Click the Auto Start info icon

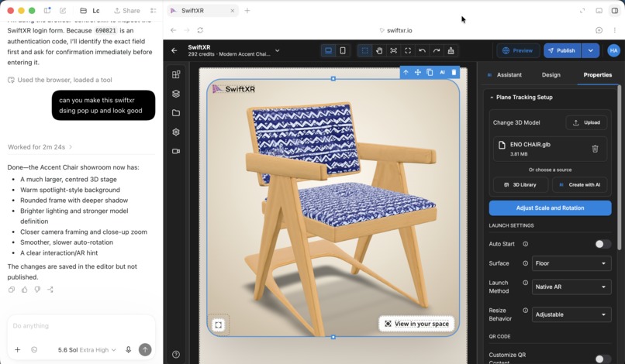[525, 244]
